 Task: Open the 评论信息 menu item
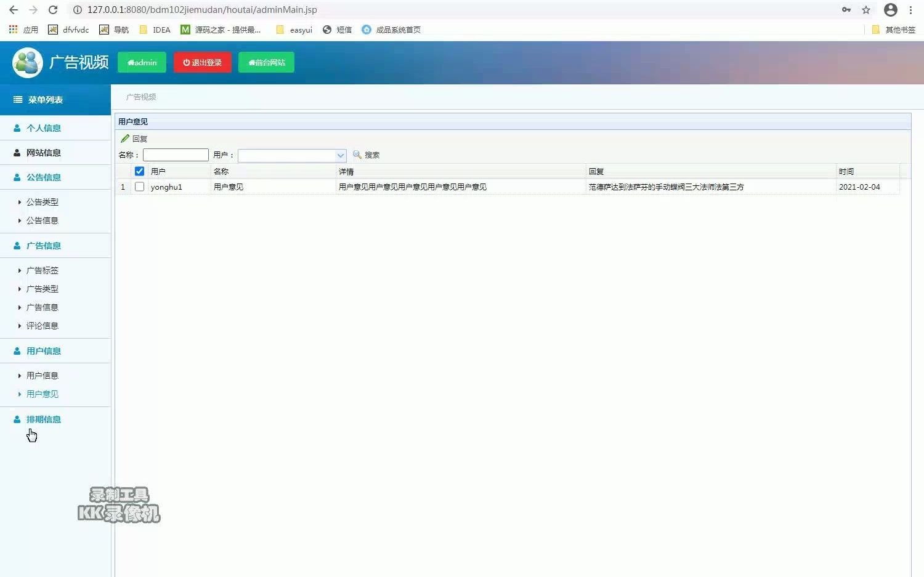(x=42, y=326)
